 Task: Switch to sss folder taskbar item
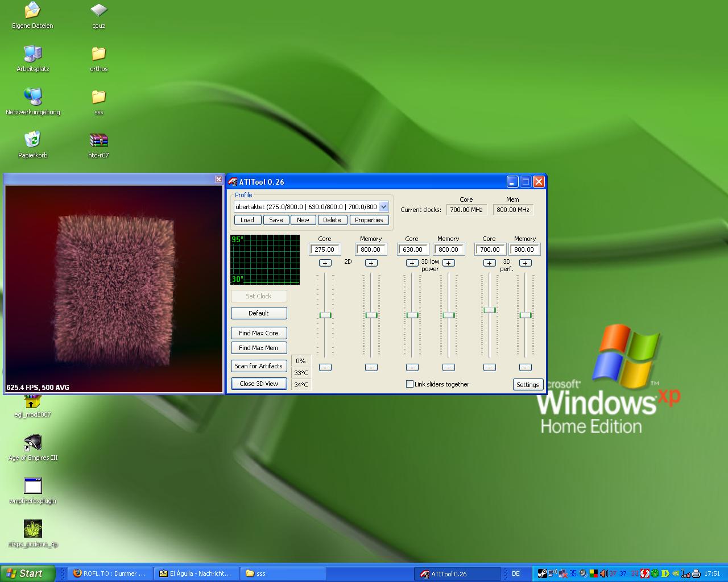[283, 573]
